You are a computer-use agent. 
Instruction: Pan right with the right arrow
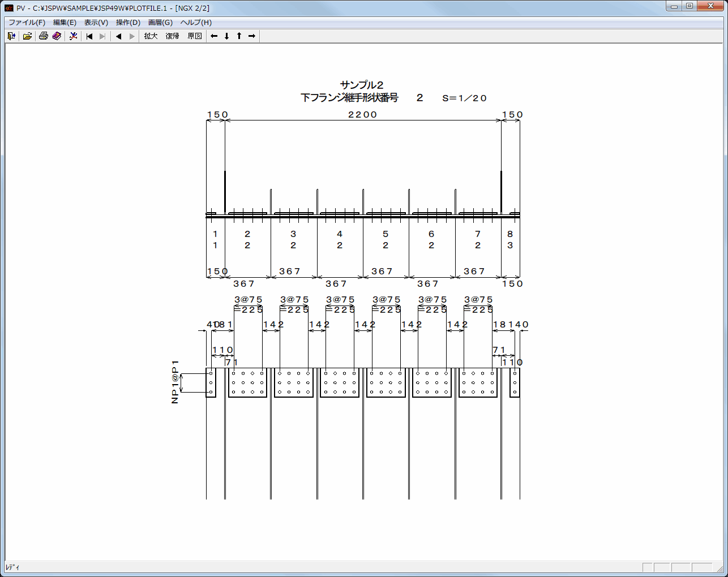[252, 36]
